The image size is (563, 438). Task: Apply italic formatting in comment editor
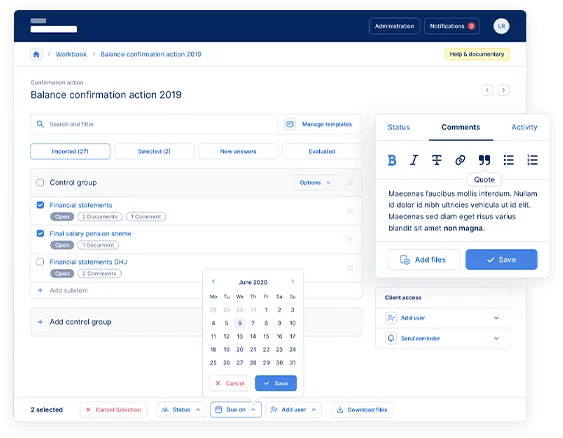click(414, 160)
